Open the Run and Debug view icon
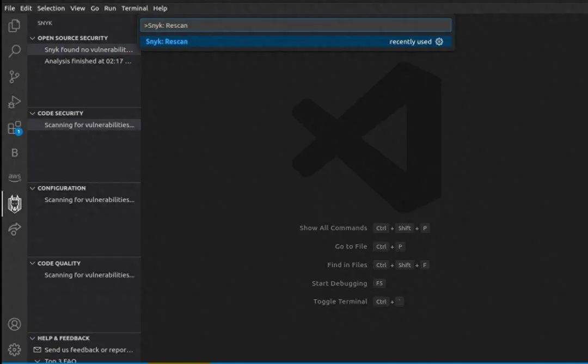Viewport: 588px width, 364px height. [x=14, y=102]
